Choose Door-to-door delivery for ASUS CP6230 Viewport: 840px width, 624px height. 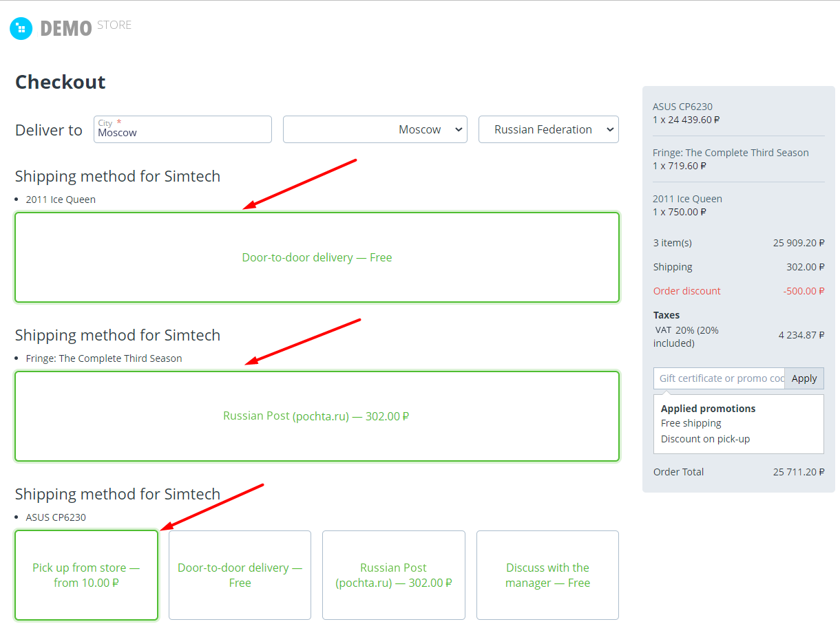click(x=240, y=575)
